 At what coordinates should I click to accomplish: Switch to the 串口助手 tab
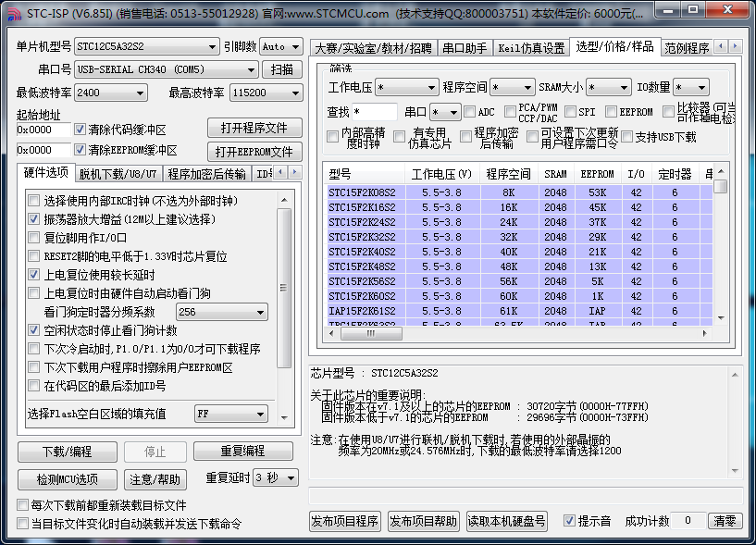[463, 48]
